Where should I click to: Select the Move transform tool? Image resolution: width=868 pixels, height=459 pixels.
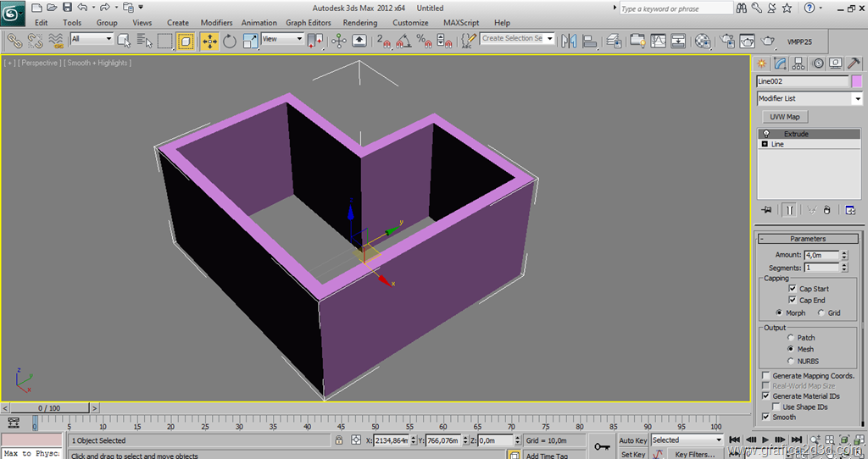[209, 41]
